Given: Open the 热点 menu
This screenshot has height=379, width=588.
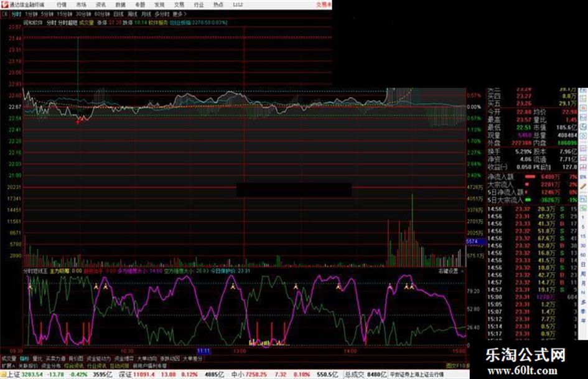Looking at the screenshot, I should [x=218, y=5].
